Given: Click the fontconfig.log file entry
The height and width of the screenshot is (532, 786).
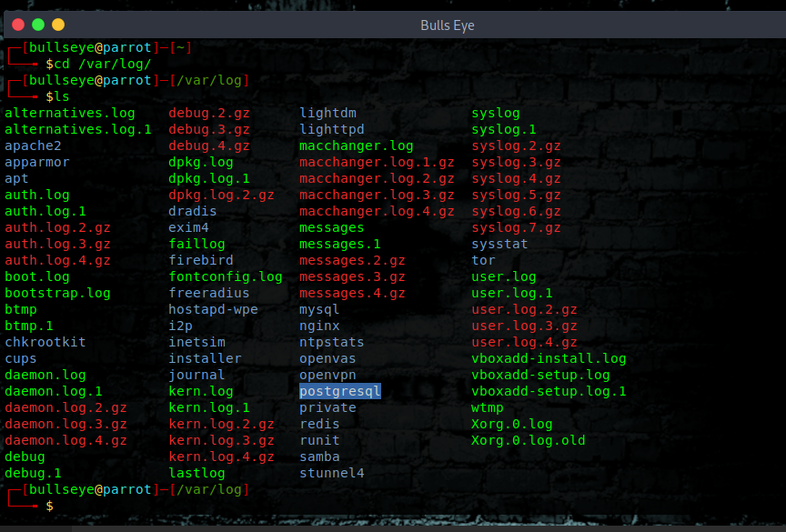Looking at the screenshot, I should click(x=226, y=277).
